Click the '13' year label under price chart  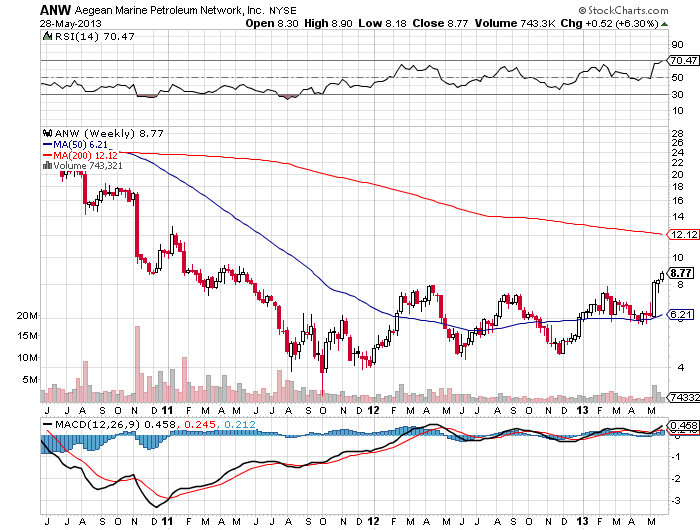coord(582,410)
